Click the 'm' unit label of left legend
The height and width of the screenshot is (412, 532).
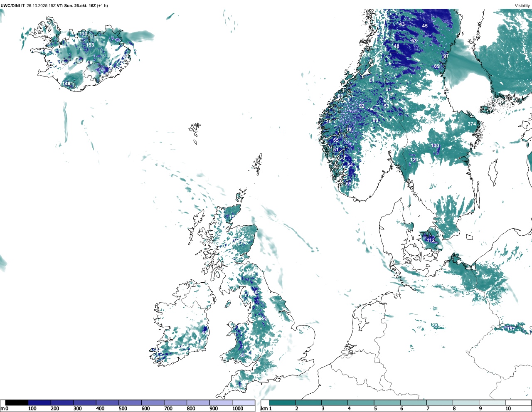tap(2, 409)
